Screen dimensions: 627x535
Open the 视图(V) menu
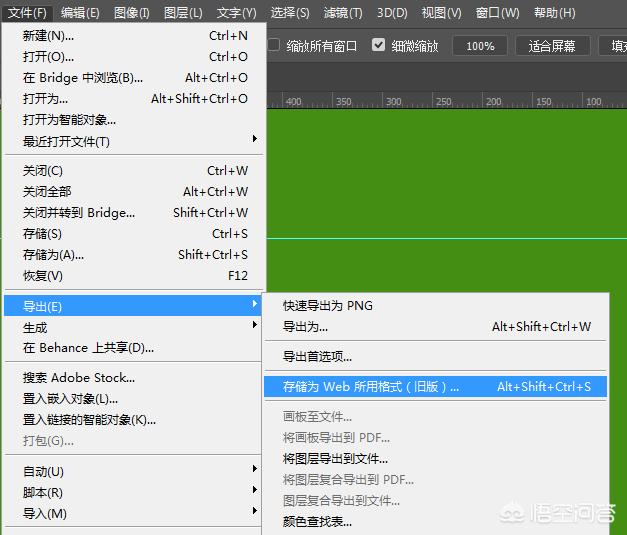(x=441, y=13)
